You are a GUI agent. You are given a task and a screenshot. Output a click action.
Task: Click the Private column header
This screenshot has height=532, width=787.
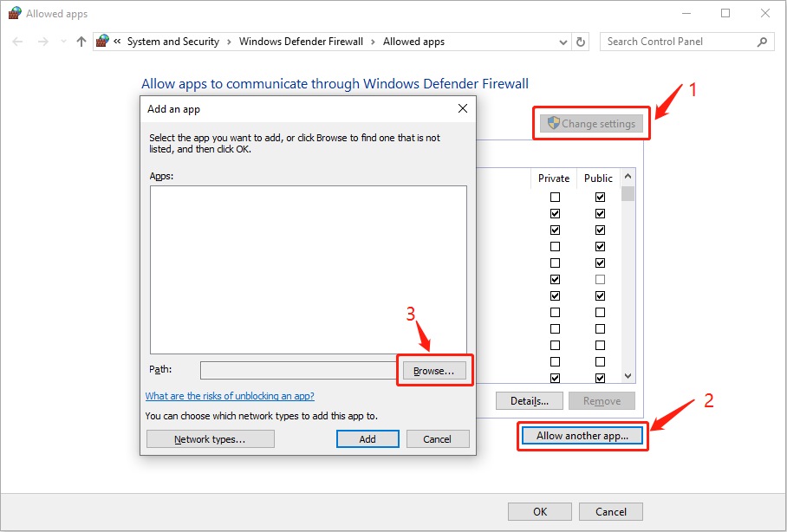point(554,178)
